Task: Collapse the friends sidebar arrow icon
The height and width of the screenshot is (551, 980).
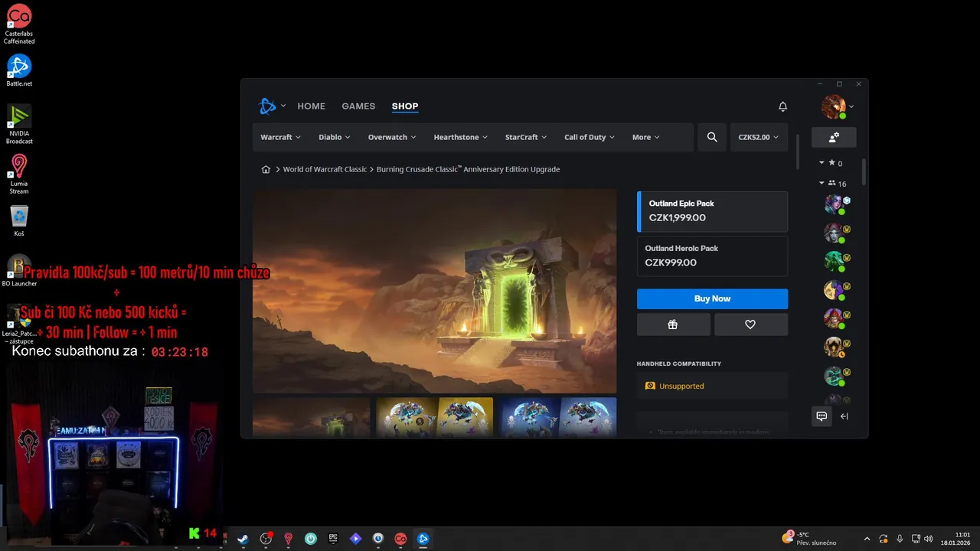Action: tap(844, 416)
